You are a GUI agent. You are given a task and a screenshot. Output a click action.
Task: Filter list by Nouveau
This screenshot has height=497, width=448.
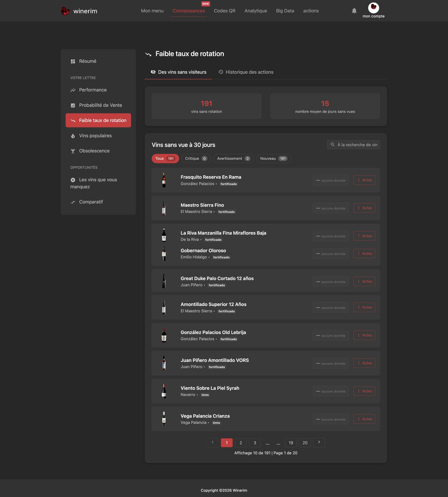[x=274, y=159]
